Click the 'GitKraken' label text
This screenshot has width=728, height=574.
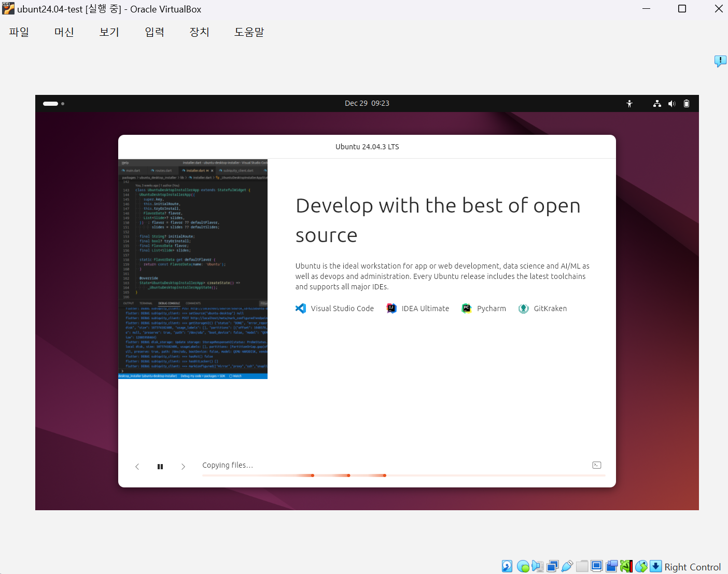tap(550, 309)
